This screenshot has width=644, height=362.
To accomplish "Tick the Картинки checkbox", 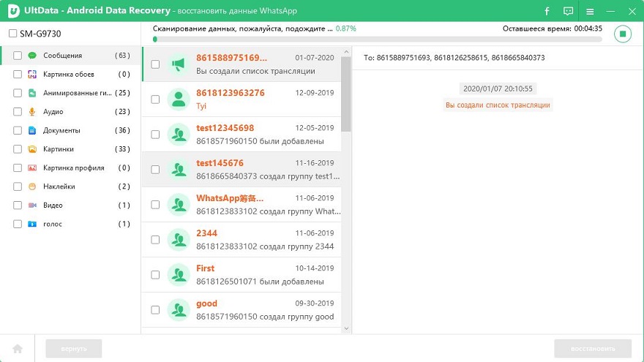I will coord(18,149).
